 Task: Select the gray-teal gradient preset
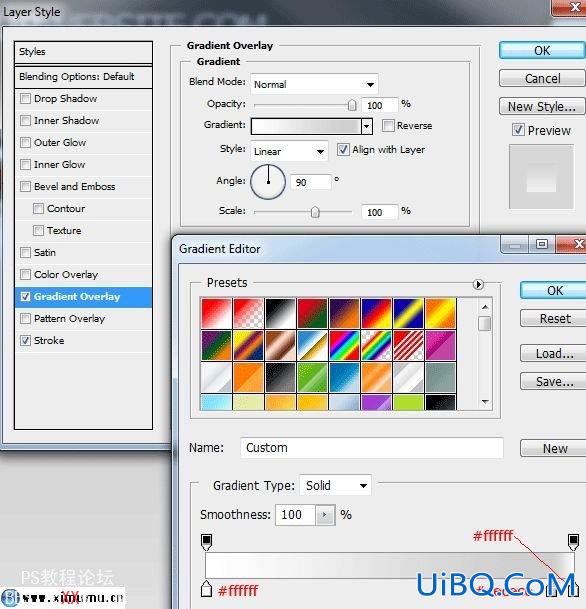pyautogui.click(x=440, y=377)
